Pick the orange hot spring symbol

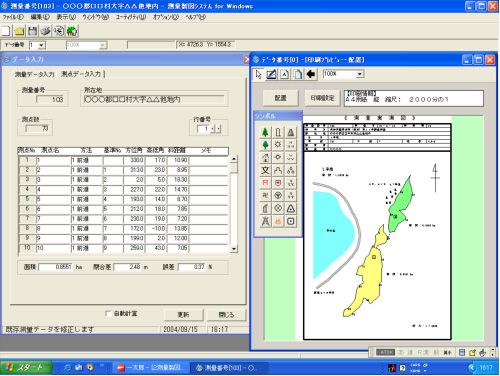tap(278, 221)
